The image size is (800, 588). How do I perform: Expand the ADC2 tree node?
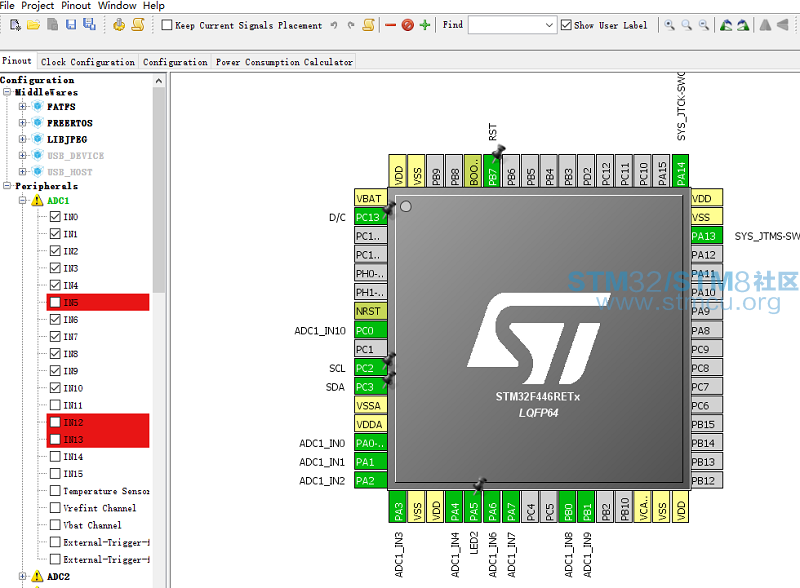click(x=22, y=576)
